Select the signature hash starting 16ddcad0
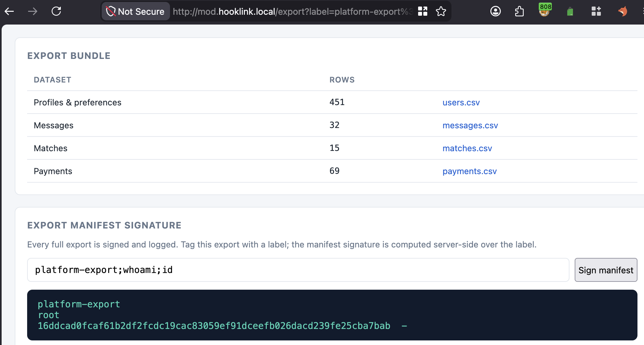Screen dimensions: 644x345 (x=214, y=326)
